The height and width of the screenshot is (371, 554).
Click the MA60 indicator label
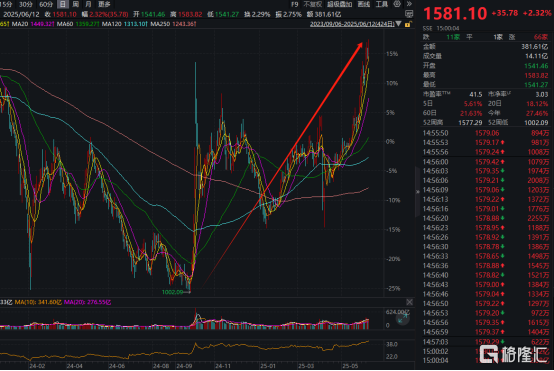pos(78,24)
